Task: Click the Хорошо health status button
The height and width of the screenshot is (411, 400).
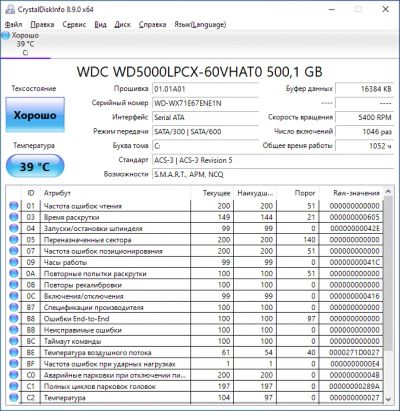Action: tap(35, 115)
